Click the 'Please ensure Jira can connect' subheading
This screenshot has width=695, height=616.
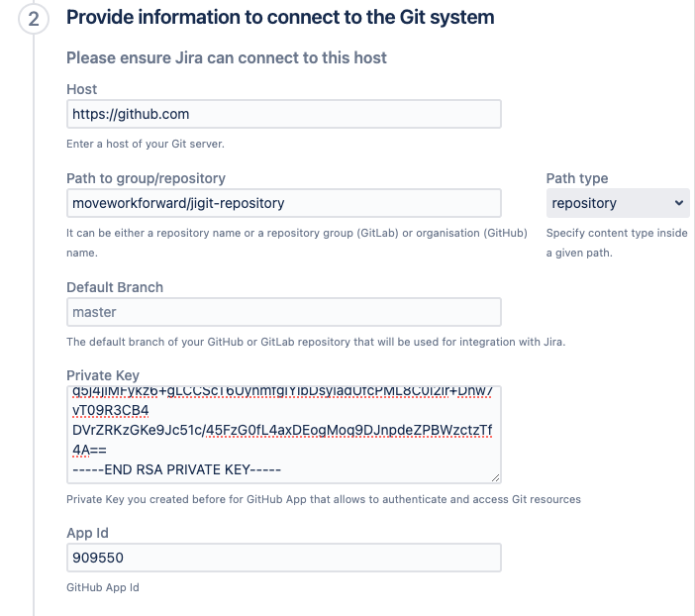click(x=227, y=57)
